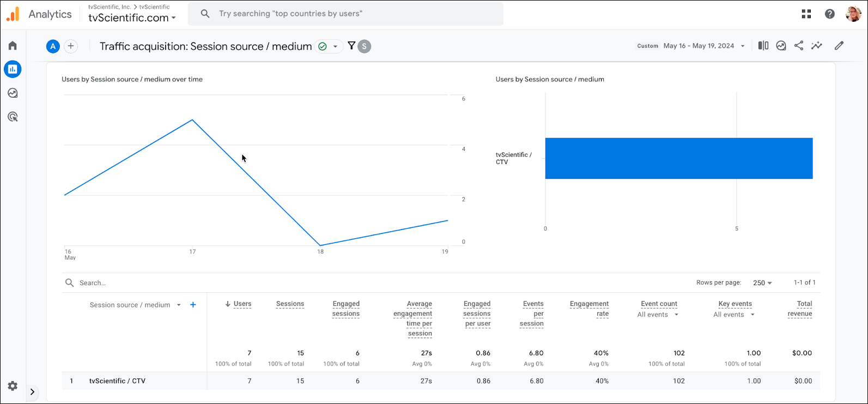Viewport: 868px width, 404px height.
Task: Open the Rows per page 250 dropdown
Action: point(762,283)
